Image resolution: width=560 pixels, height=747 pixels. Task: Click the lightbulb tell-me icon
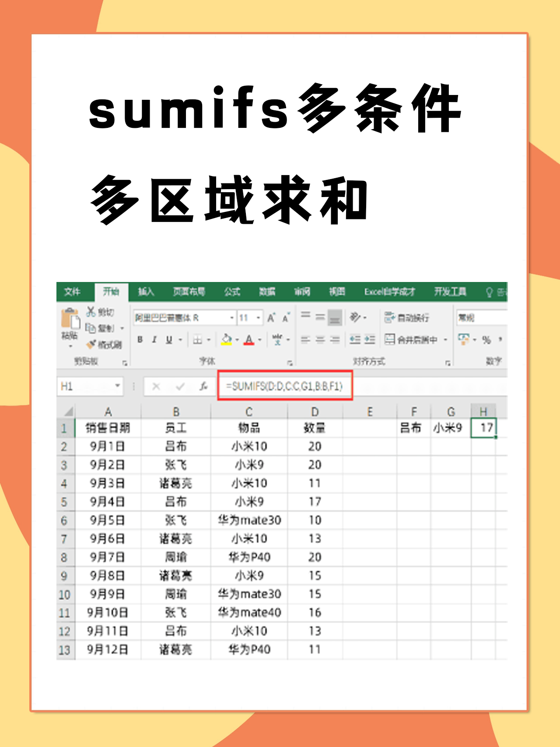[x=490, y=292]
